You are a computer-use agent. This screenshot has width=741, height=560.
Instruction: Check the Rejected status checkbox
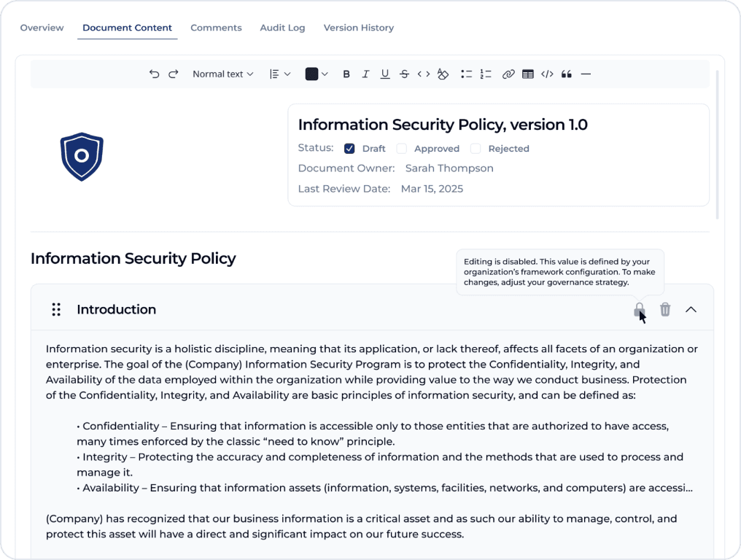pos(476,148)
